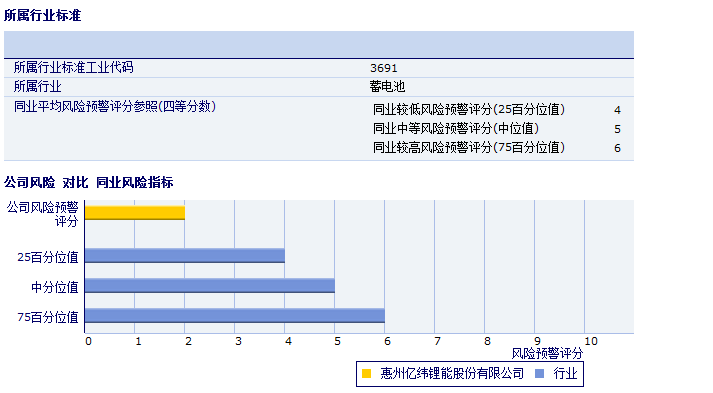
Task: Click the 蓄电池 industry value
Action: tap(387, 86)
